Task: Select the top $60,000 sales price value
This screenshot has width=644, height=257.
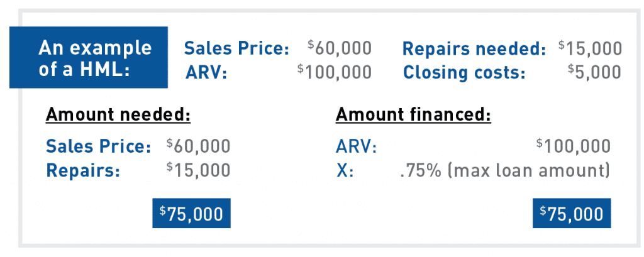Action: click(340, 48)
